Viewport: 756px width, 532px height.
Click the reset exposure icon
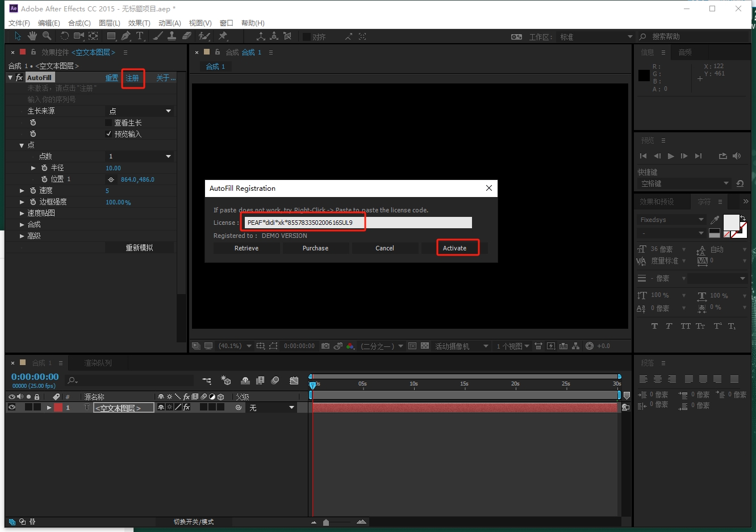pyautogui.click(x=590, y=346)
